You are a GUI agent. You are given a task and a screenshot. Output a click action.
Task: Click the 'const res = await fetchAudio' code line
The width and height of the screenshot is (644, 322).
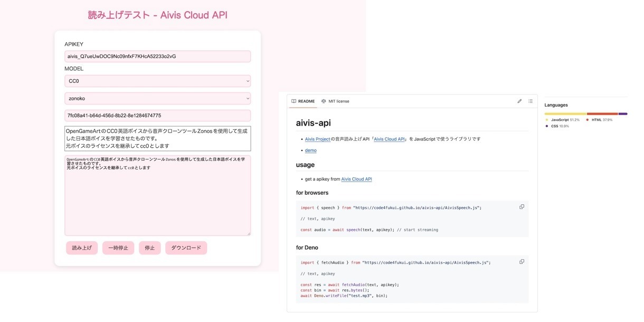click(x=350, y=285)
